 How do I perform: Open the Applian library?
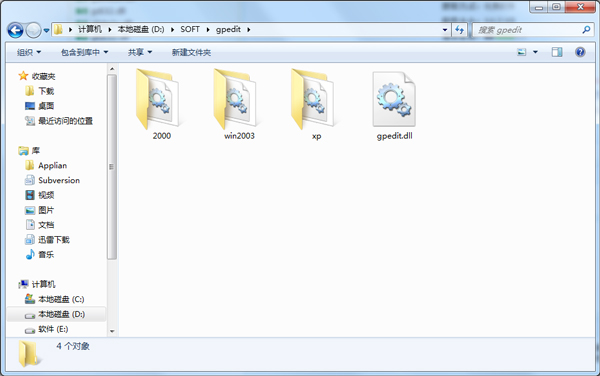tap(52, 166)
